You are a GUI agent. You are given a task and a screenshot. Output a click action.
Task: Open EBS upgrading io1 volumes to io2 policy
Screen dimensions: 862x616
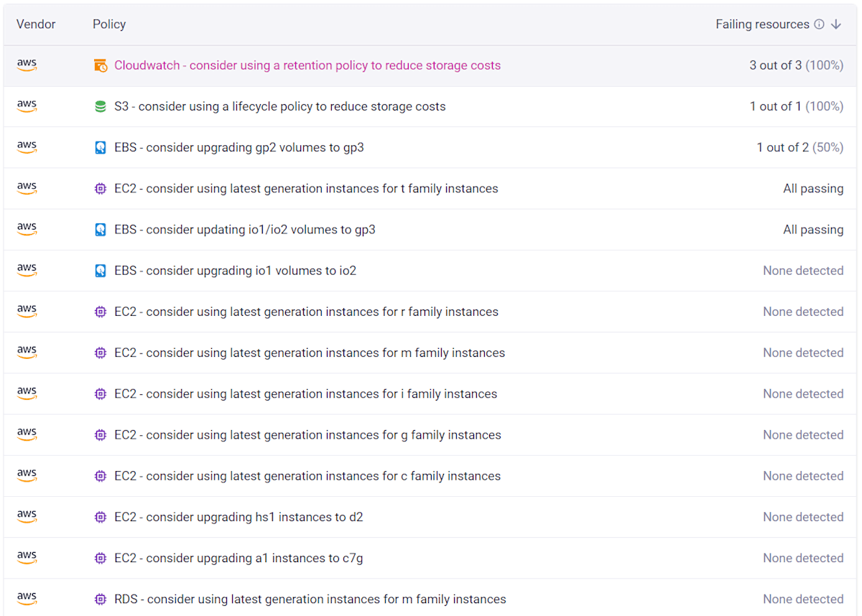click(x=236, y=271)
